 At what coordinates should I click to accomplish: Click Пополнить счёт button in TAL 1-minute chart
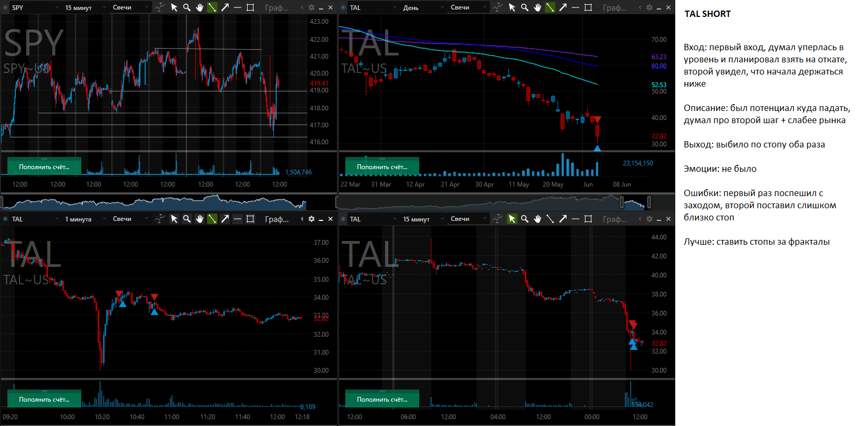point(44,399)
